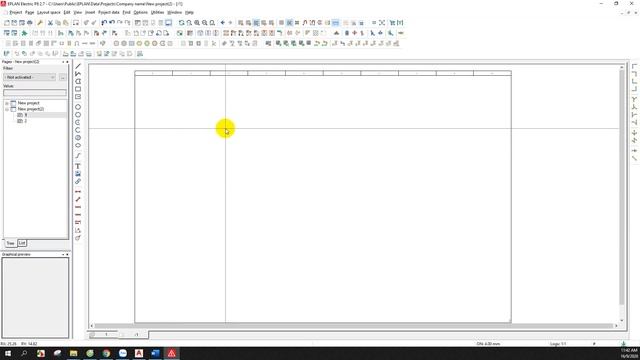
Task: Switch to the Tree tab
Action: [10, 243]
